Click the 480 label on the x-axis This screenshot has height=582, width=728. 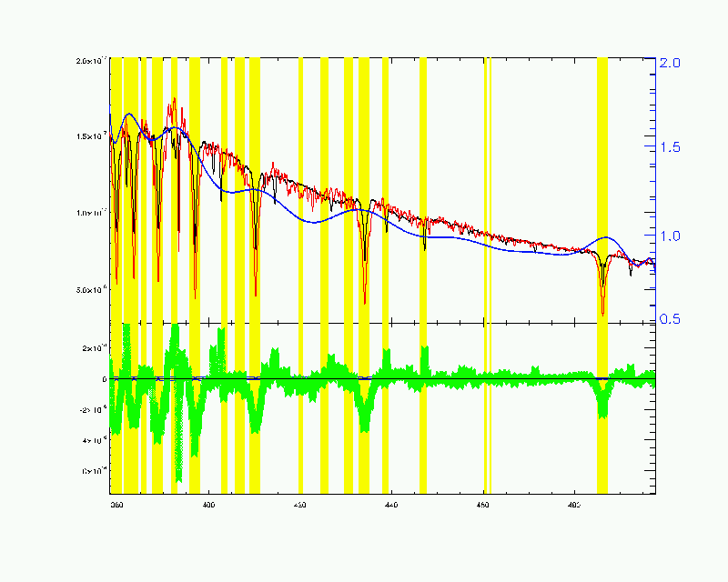(x=574, y=505)
